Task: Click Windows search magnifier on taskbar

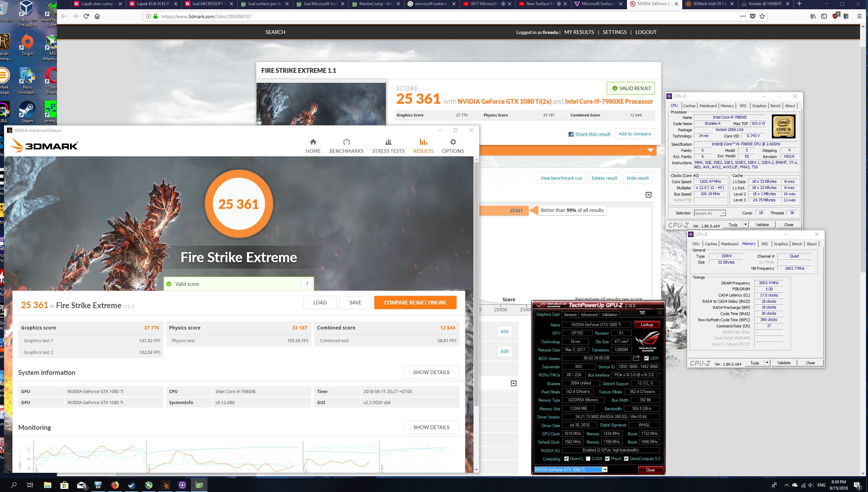Action: (14, 485)
